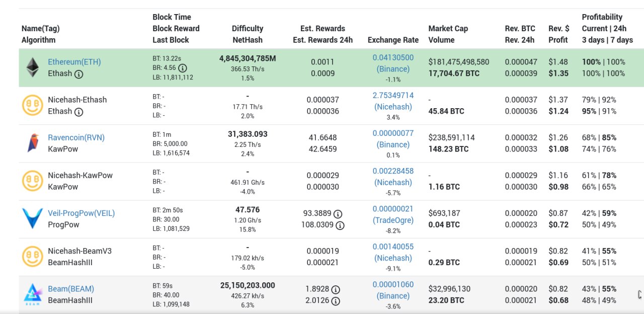Click the info icon next to 2.0126
Image resolution: width=644 pixels, height=314 pixels.
(336, 301)
